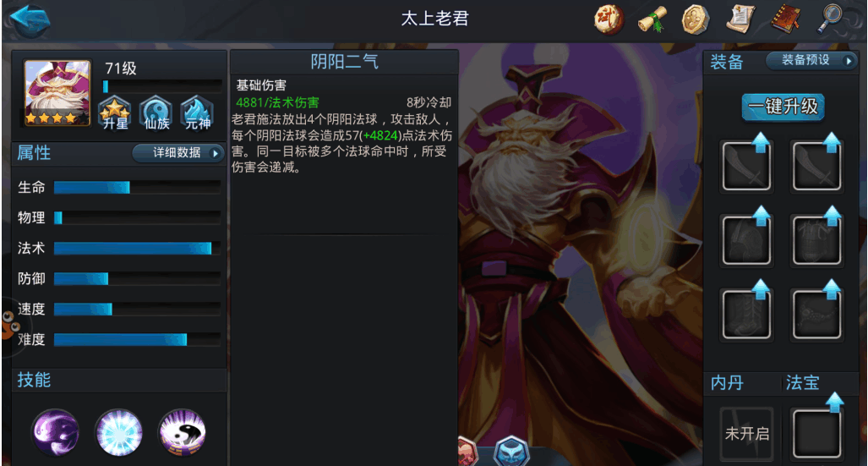The width and height of the screenshot is (868, 466).
Task: Tap the 升星 star upgrade icon
Action: [x=115, y=113]
